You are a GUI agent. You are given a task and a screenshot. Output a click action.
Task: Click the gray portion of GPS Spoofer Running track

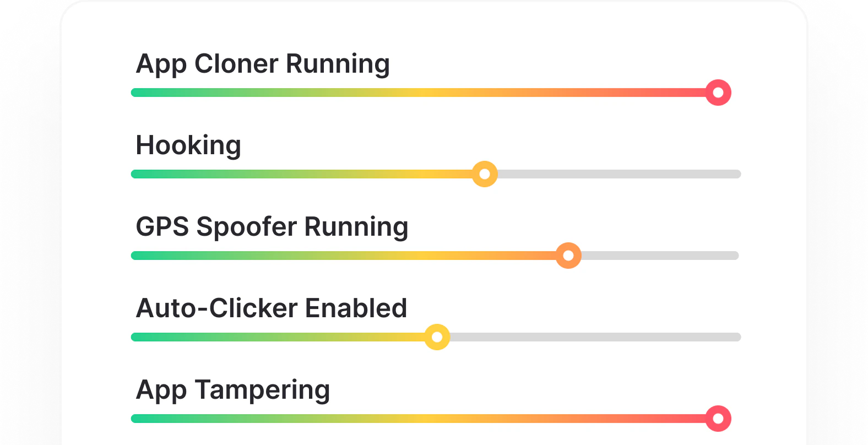(661, 255)
